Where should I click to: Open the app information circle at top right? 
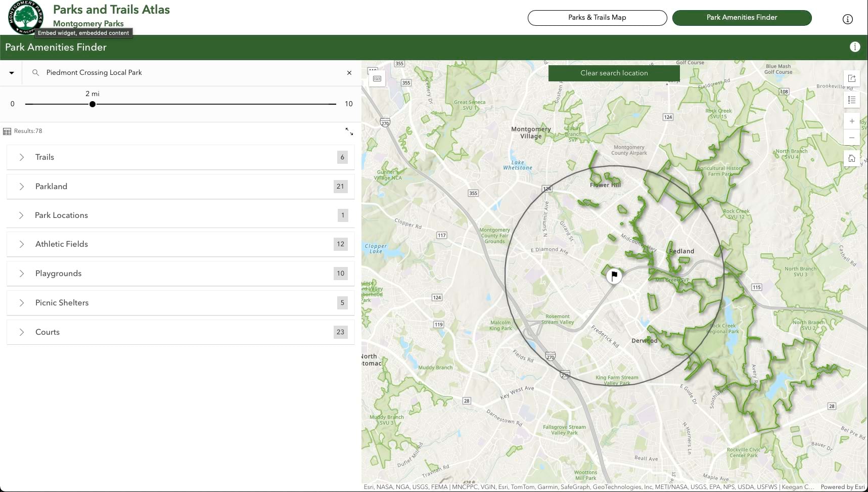click(847, 19)
